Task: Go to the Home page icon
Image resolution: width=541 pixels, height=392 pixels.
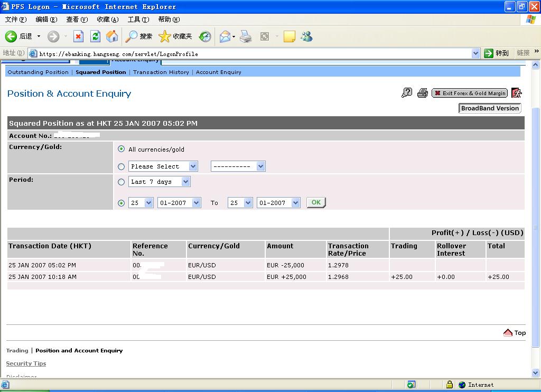Action: [112, 36]
